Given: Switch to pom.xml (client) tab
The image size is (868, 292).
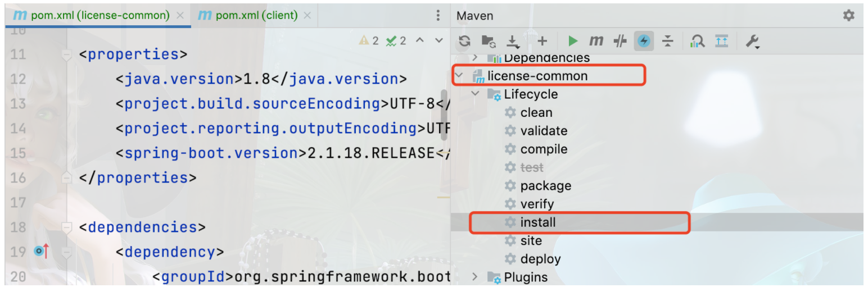Looking at the screenshot, I should [256, 15].
